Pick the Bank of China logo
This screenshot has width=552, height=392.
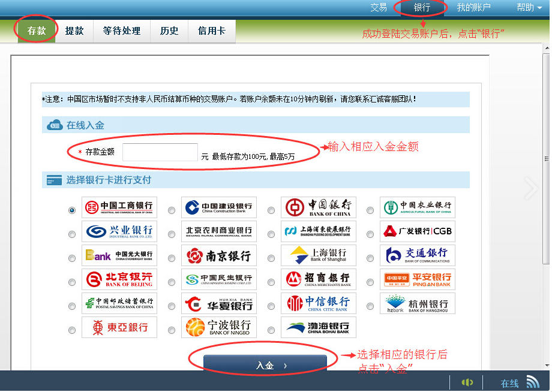point(319,208)
